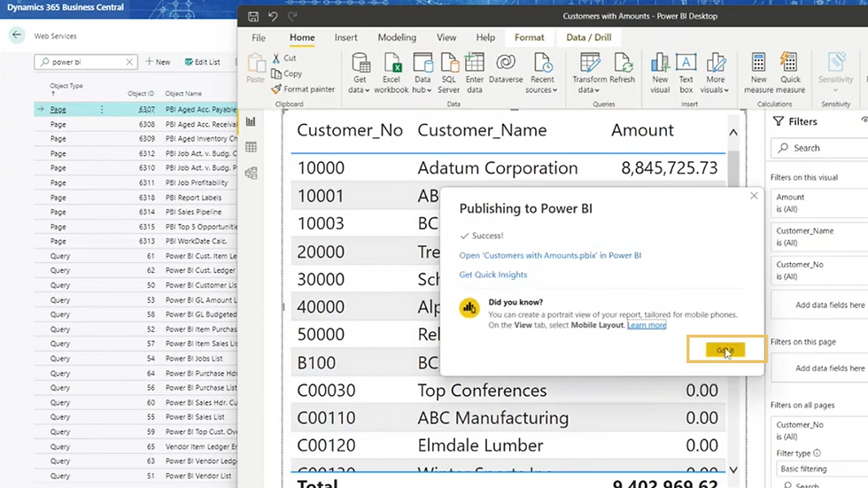Click the Save icon in Power BI title bar

pyautogui.click(x=253, y=17)
